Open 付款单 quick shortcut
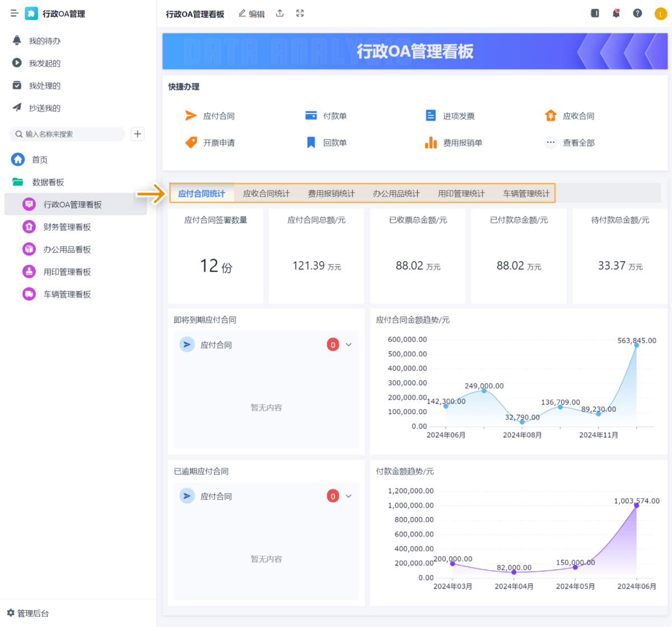Image resolution: width=672 pixels, height=627 pixels. coord(326,116)
